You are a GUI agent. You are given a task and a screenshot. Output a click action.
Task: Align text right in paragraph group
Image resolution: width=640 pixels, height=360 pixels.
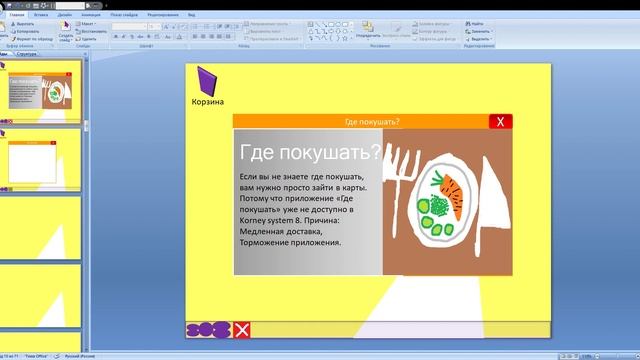[x=211, y=37]
